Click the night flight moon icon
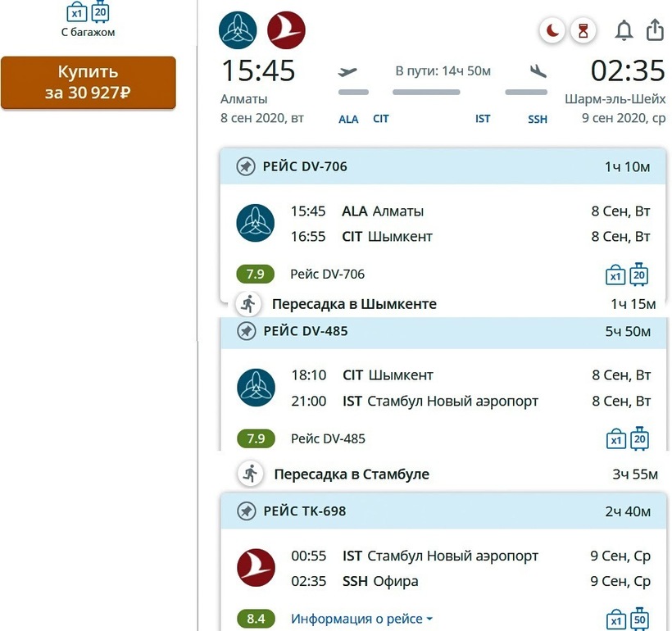The image size is (672, 631). click(x=553, y=31)
